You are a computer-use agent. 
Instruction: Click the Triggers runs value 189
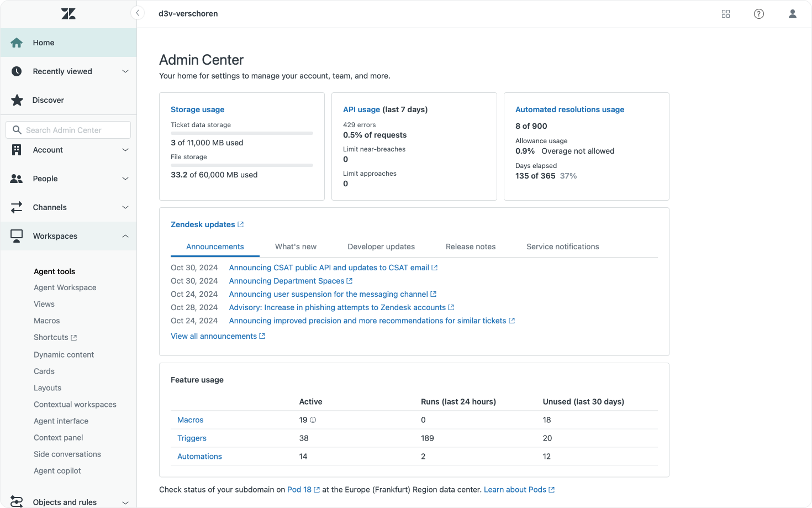(x=428, y=438)
